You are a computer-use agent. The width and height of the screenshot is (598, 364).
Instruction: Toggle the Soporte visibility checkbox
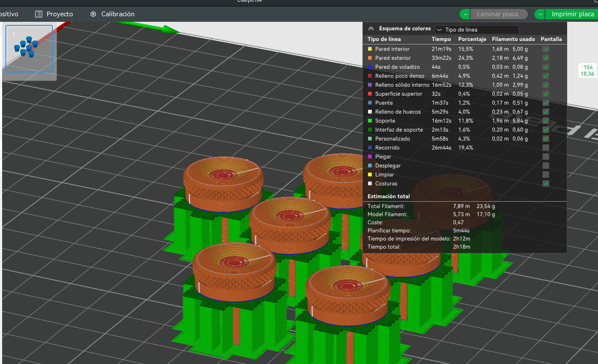pos(546,121)
